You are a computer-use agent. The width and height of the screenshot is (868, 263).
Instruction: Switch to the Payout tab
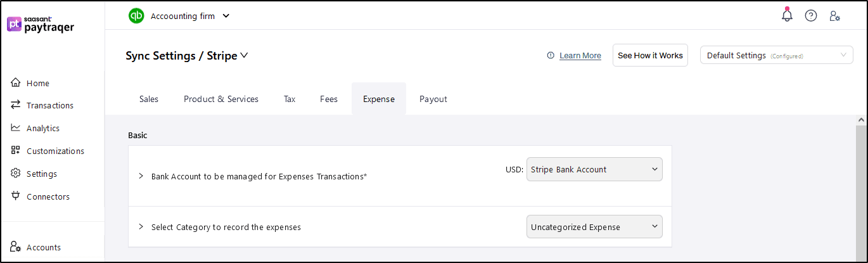[x=433, y=99]
